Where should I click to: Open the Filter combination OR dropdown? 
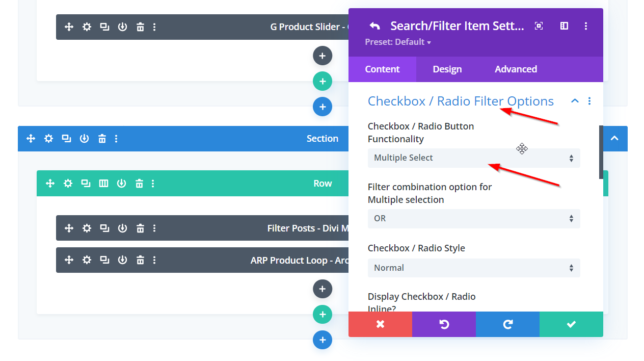tap(473, 219)
